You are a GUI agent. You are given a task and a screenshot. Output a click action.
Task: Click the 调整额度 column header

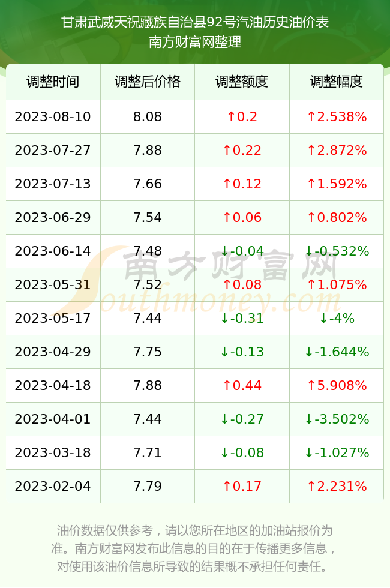pyautogui.click(x=242, y=82)
